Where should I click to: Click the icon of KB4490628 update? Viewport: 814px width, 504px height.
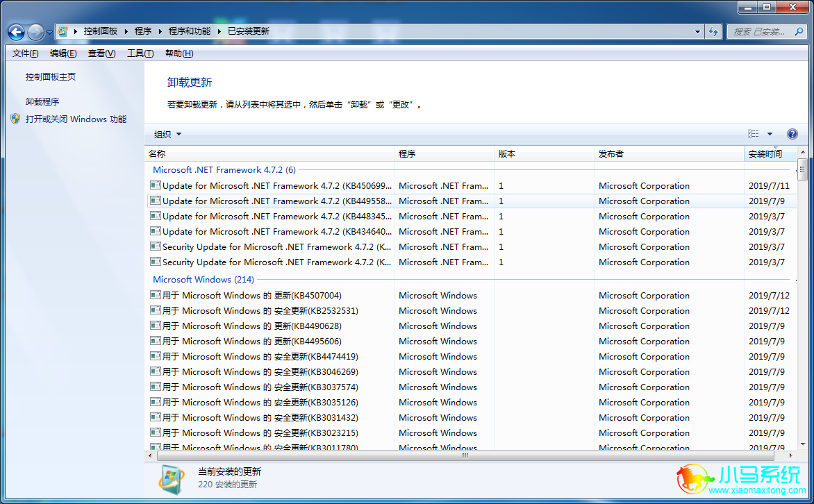coord(155,326)
